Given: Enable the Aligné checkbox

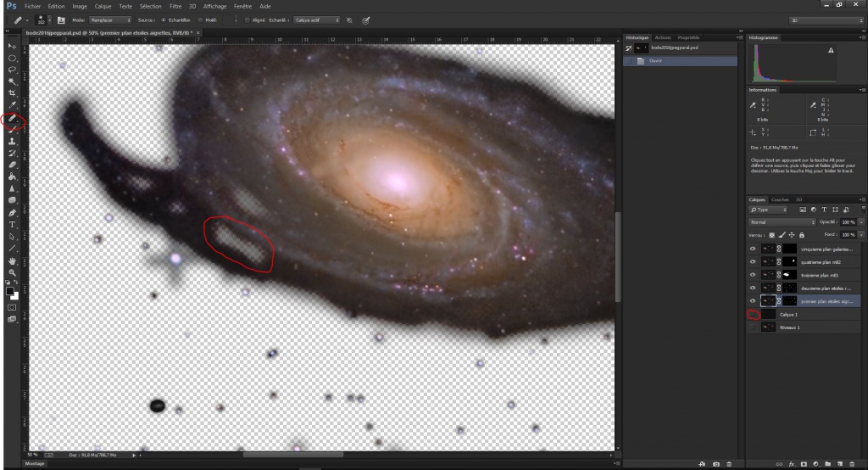Looking at the screenshot, I should pyautogui.click(x=247, y=20).
